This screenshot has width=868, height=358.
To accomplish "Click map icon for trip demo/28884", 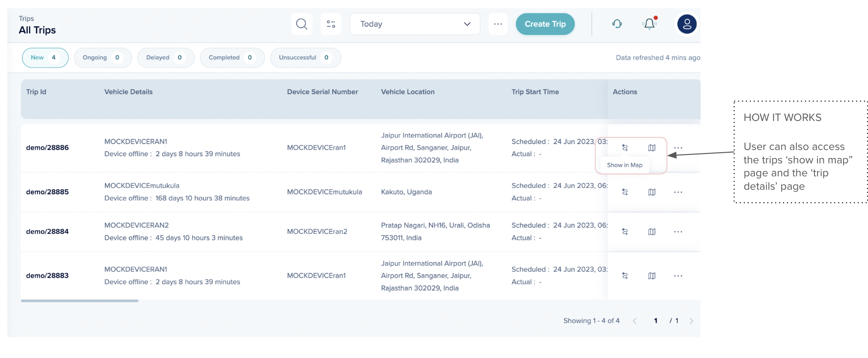I will point(652,232).
